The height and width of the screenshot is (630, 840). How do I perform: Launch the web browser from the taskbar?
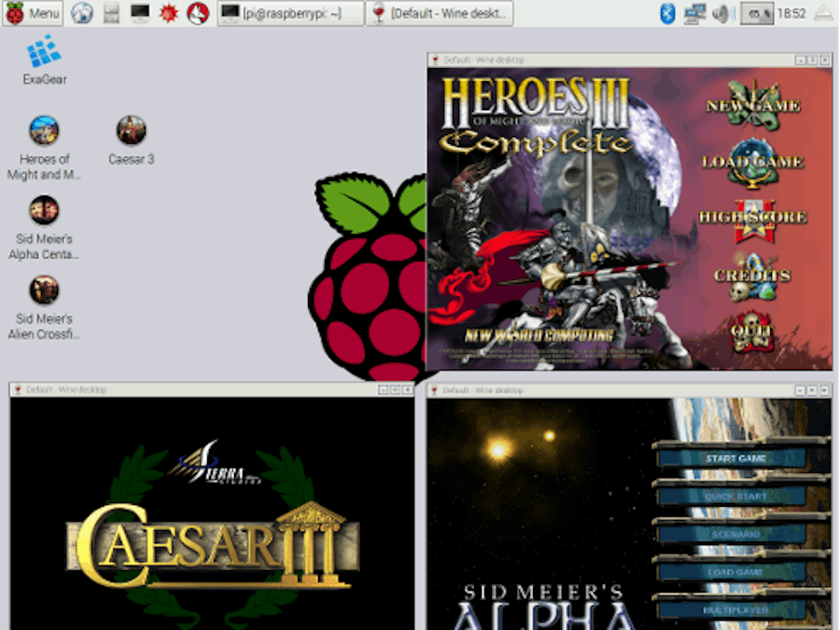pyautogui.click(x=82, y=11)
